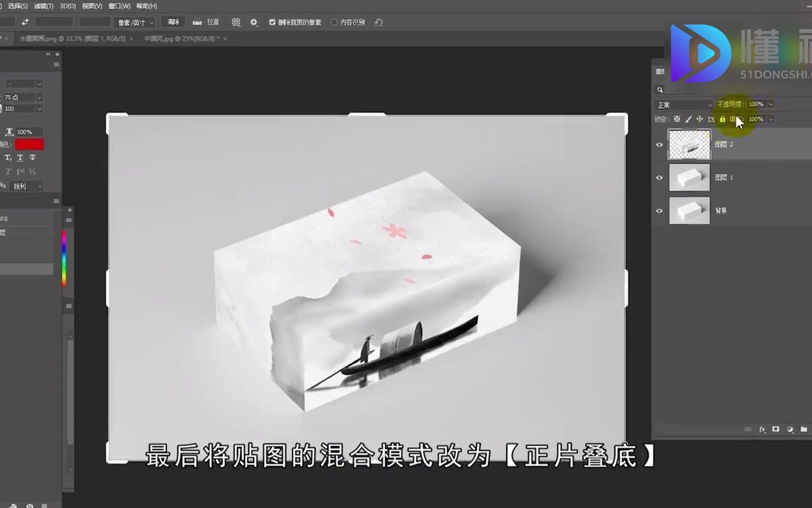812x508 pixels.
Task: Toggle 删除裁剪的像素 checkbox
Action: (272, 22)
